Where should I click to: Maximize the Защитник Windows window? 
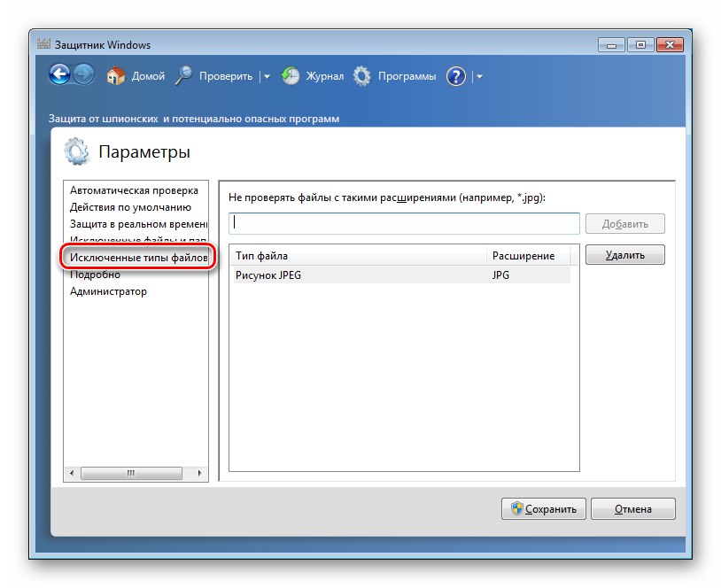coord(640,45)
